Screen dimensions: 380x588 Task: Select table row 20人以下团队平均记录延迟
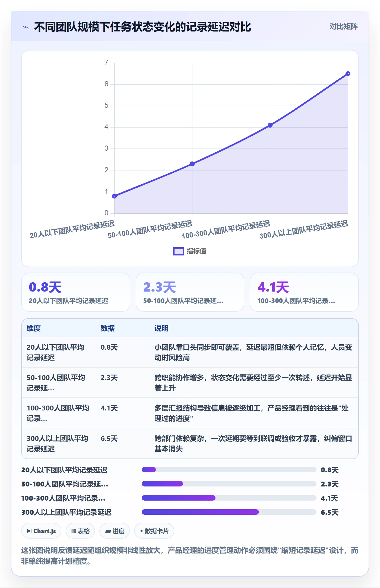click(x=190, y=352)
